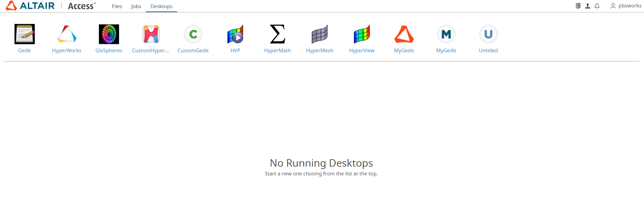The width and height of the screenshot is (644, 200).
Task: Click the upload arrow icon in header
Action: coord(588,6)
